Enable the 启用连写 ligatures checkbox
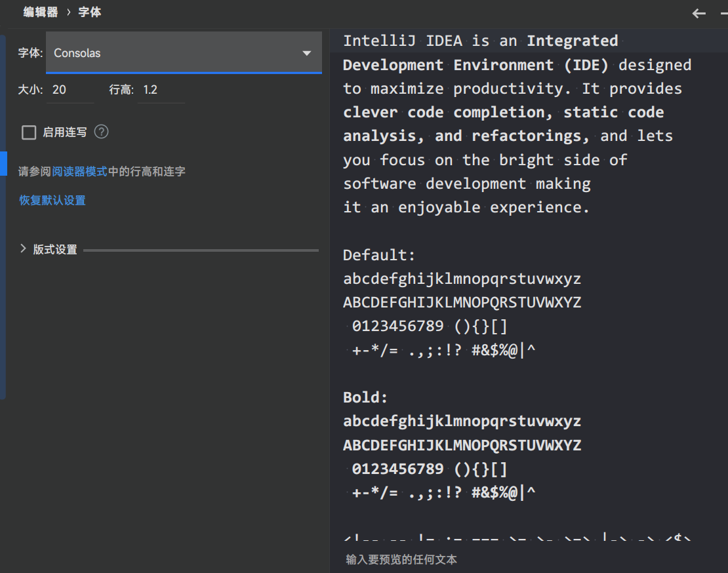 tap(29, 132)
